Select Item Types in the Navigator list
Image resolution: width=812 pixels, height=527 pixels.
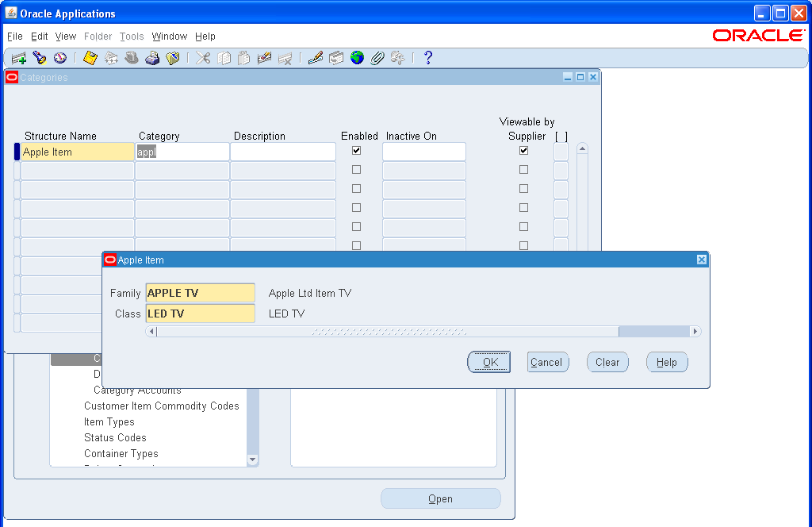(x=109, y=421)
